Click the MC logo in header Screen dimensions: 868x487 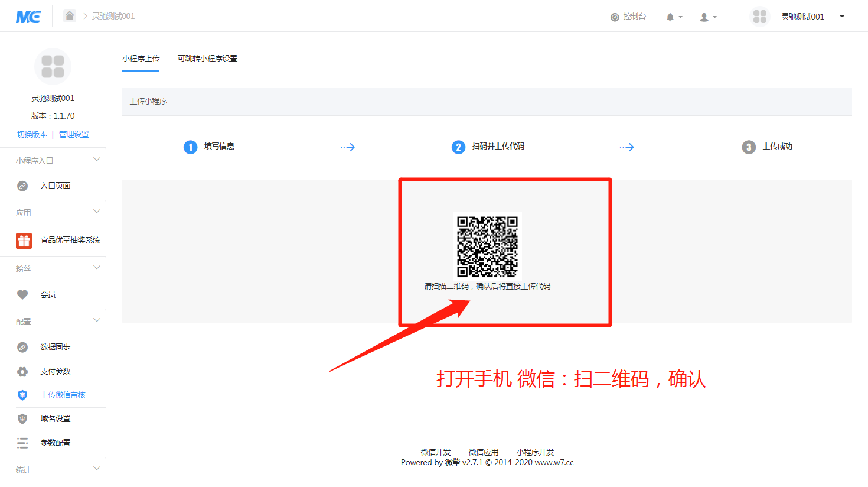28,17
